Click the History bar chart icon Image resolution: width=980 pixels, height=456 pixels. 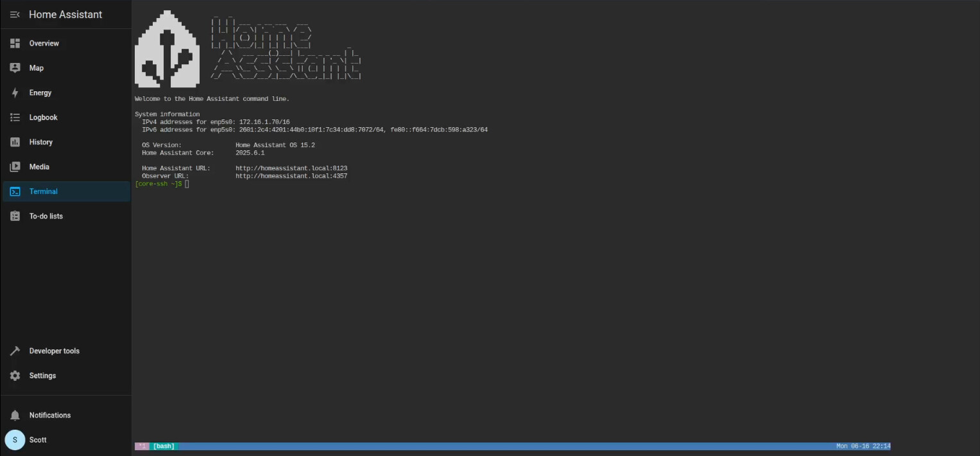pos(15,142)
